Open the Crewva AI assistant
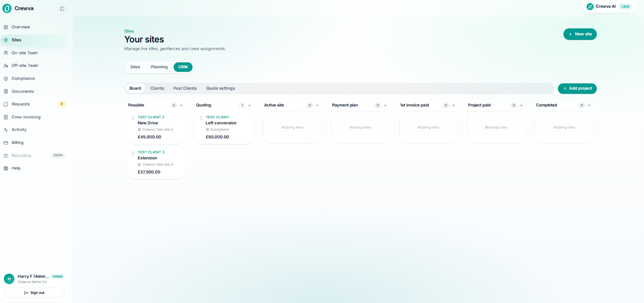Viewport: 644px width, 303px height. [609, 7]
